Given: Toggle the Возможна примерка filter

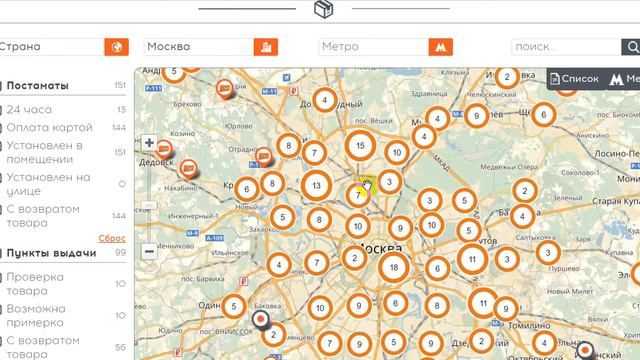Looking at the screenshot, I should [x=36, y=316].
